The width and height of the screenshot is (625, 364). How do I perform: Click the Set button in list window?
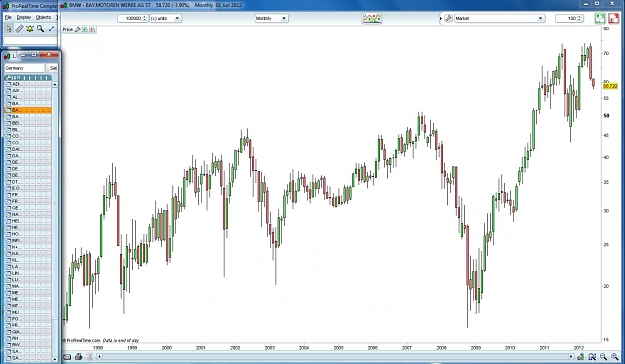[53, 68]
